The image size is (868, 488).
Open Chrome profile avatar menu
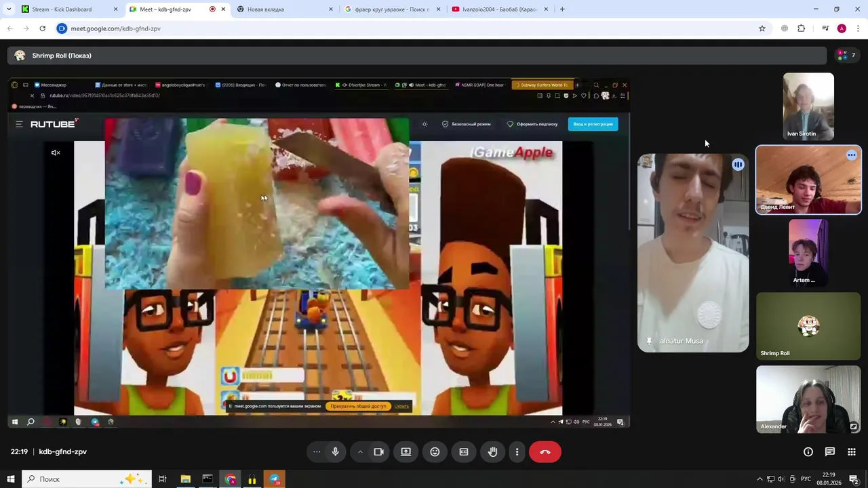(x=842, y=28)
